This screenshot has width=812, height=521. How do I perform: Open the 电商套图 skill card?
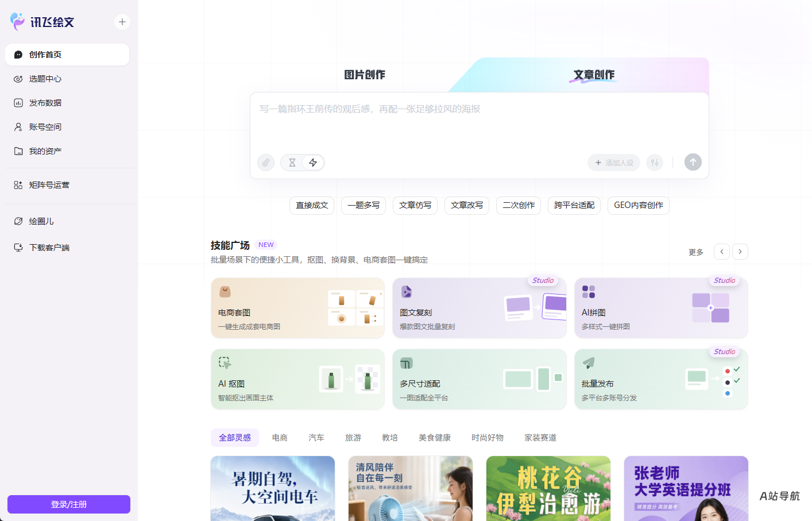pyautogui.click(x=297, y=308)
